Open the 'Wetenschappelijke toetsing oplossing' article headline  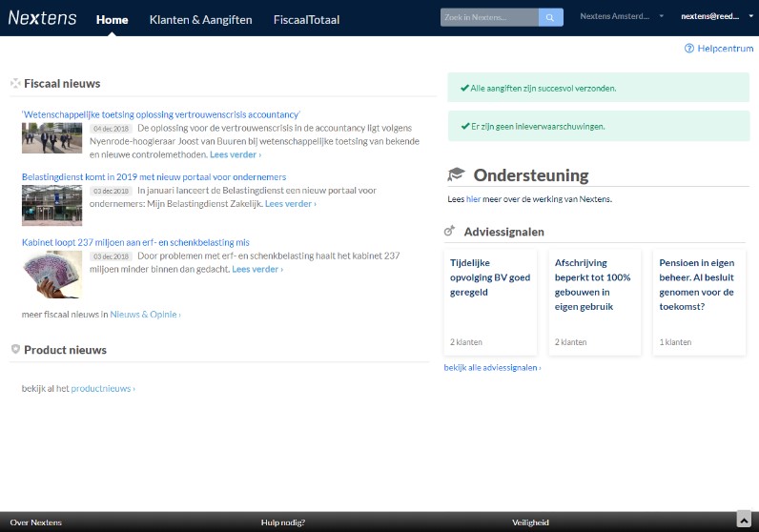(161, 114)
